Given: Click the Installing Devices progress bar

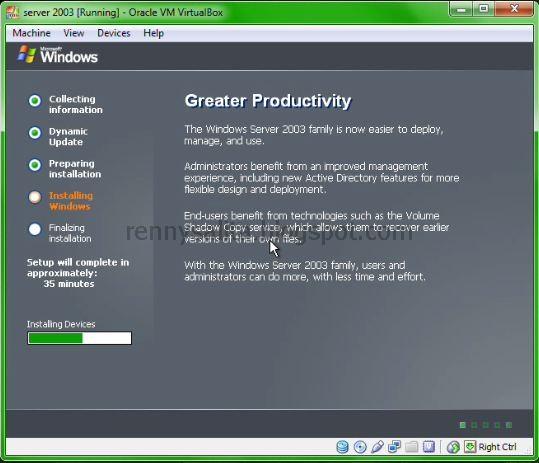Looking at the screenshot, I should tap(79, 338).
